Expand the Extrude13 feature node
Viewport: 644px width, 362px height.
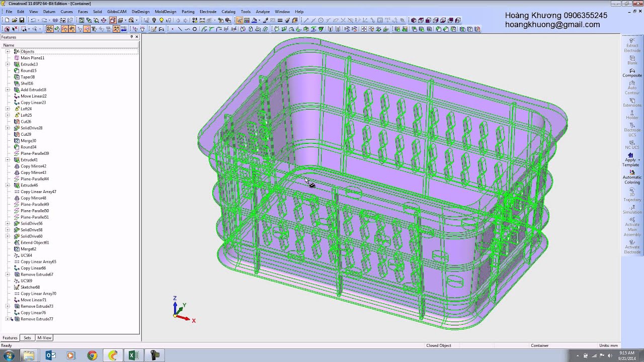click(8, 64)
